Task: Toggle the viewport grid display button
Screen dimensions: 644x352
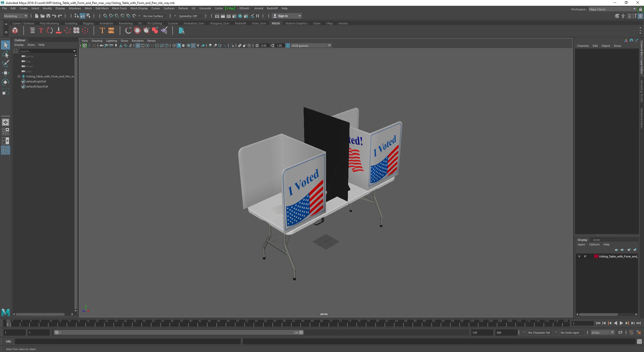Action: [x=138, y=46]
